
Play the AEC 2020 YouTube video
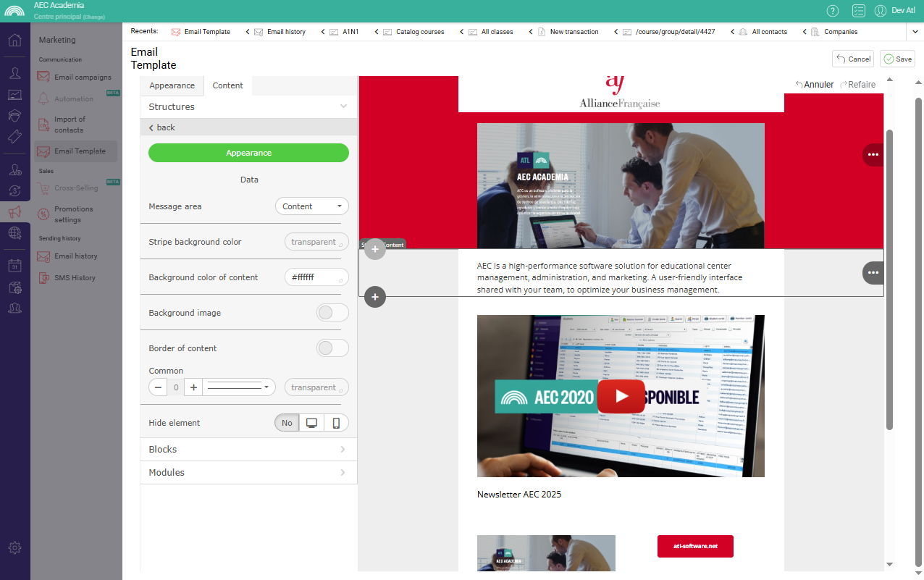(x=621, y=396)
